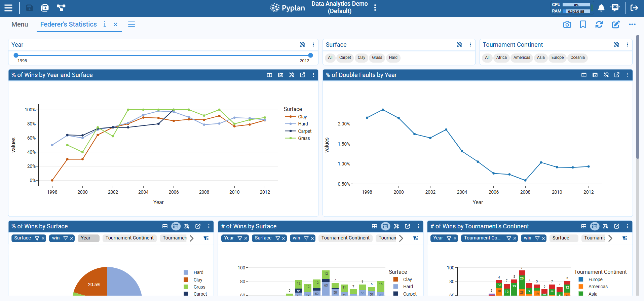The height and width of the screenshot is (301, 644).
Task: Click the Tournament Continent dimension in # of Wins by Surface
Action: [x=345, y=238]
